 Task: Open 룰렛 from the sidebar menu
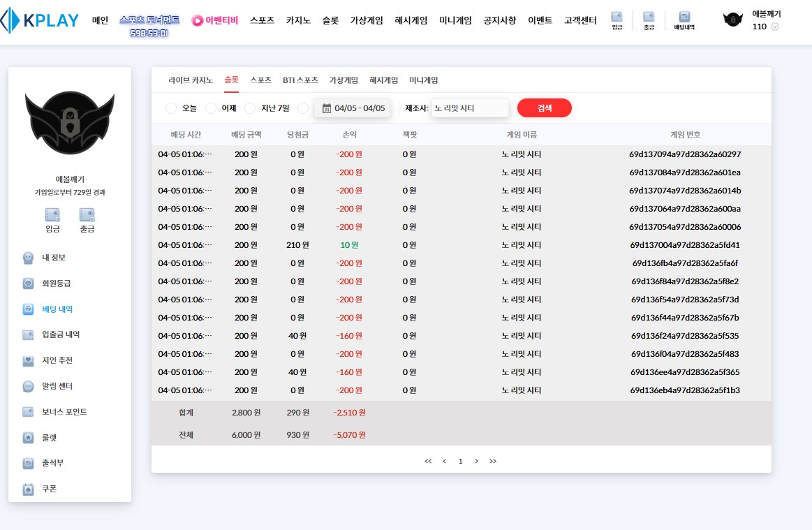pos(49,438)
